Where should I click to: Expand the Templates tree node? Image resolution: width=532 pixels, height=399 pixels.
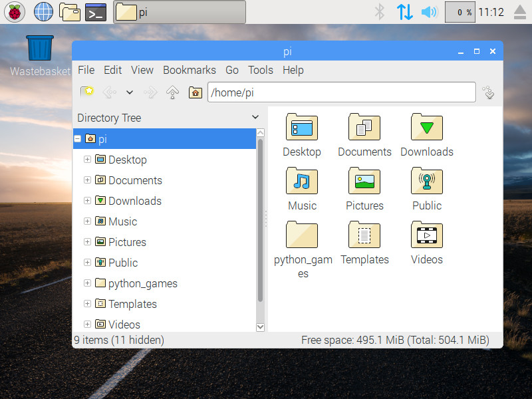pyautogui.click(x=87, y=304)
